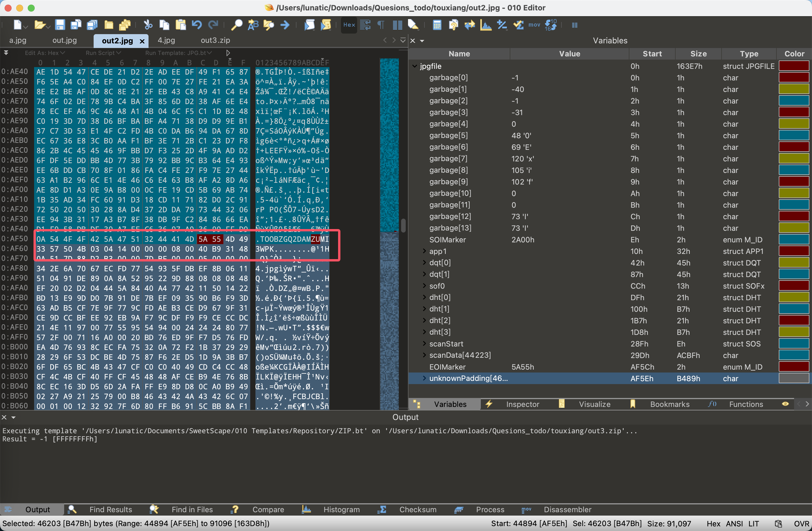Expand the dqt[0] struct row
This screenshot has height=531, width=812.
(x=424, y=263)
